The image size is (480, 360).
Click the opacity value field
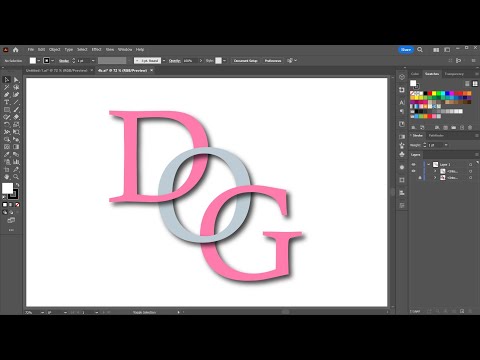point(190,61)
